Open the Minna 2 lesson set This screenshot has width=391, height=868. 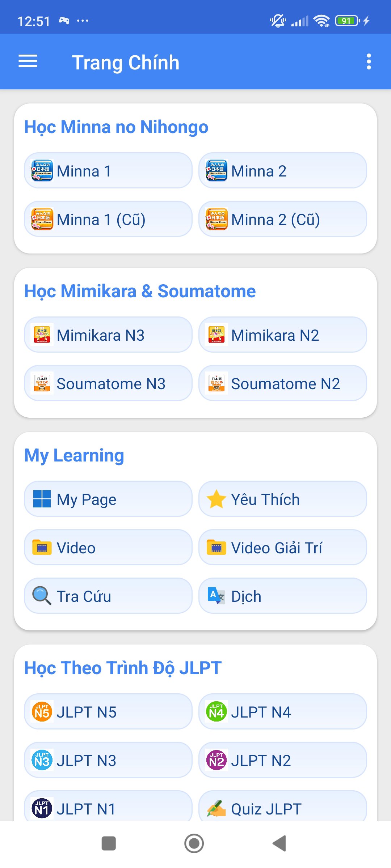282,171
